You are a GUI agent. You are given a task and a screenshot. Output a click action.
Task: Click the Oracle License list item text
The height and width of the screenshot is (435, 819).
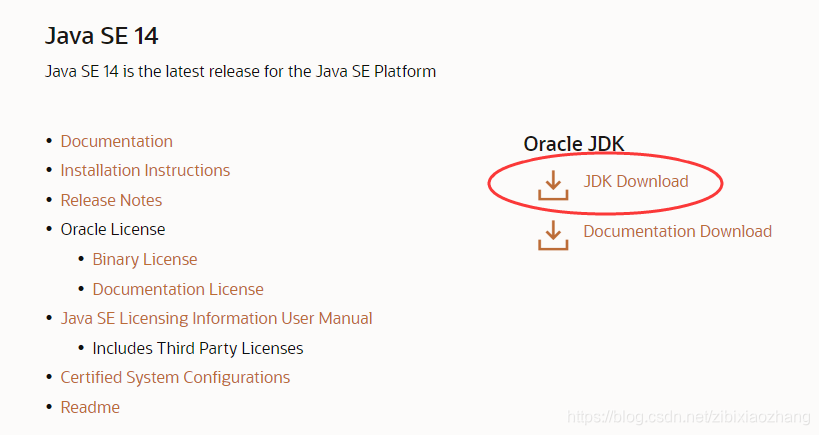(x=113, y=230)
